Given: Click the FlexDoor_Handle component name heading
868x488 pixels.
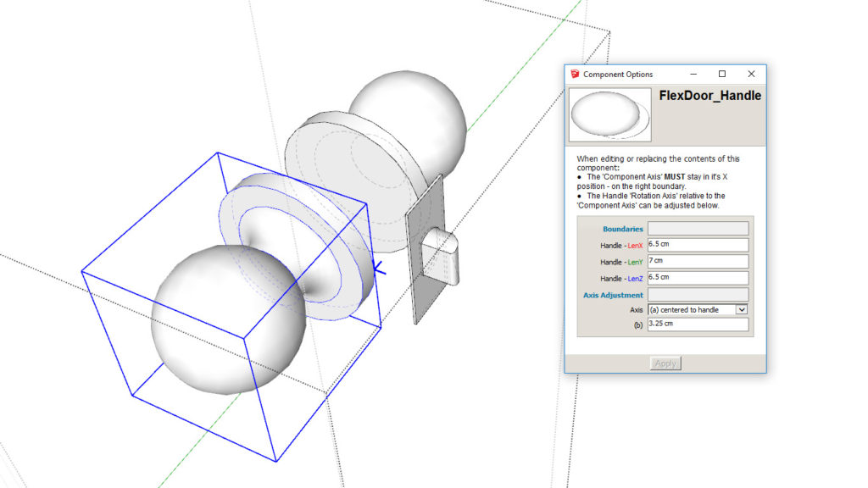Looking at the screenshot, I should (709, 97).
